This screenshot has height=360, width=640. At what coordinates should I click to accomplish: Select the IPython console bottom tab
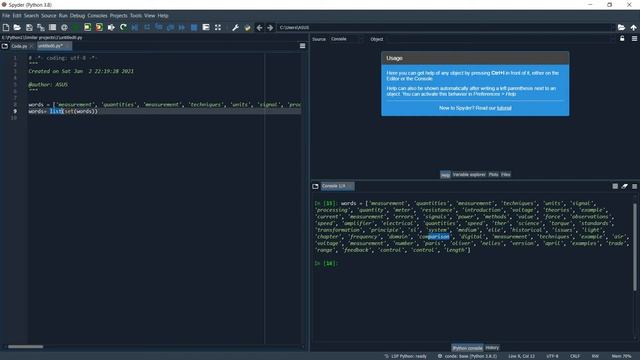click(x=467, y=348)
